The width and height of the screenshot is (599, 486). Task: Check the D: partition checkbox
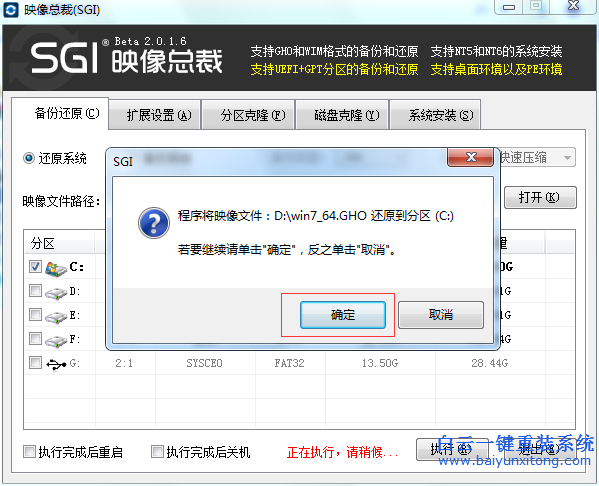point(35,291)
